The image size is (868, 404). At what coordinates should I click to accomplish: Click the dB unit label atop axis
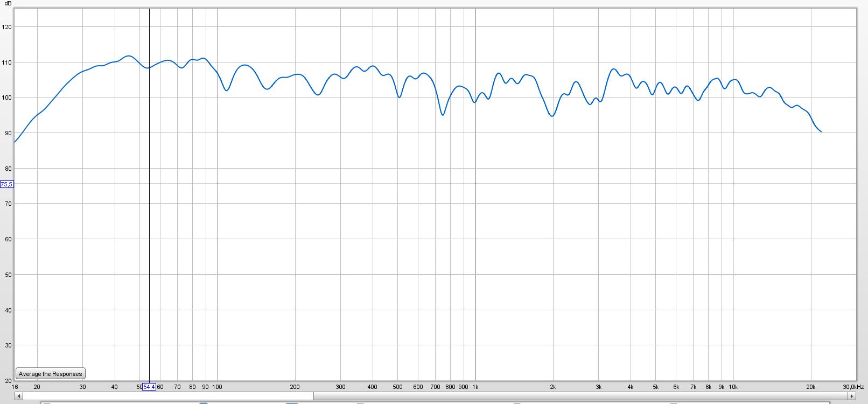(x=8, y=4)
